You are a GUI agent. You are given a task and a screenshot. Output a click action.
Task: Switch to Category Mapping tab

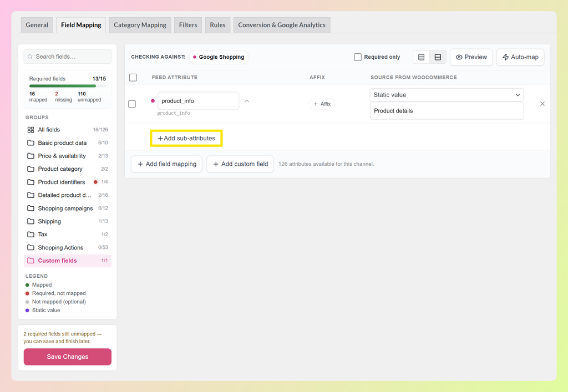pos(140,25)
